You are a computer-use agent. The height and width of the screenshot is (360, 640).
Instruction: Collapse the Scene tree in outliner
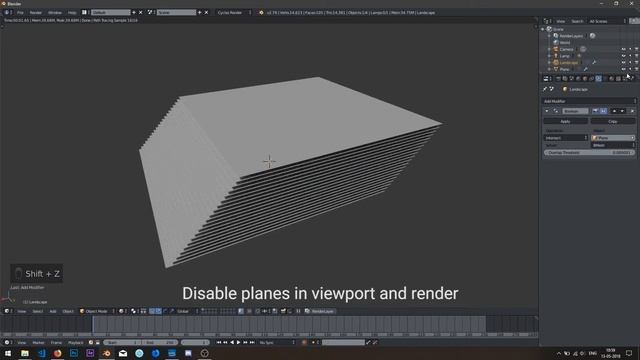click(x=543, y=29)
